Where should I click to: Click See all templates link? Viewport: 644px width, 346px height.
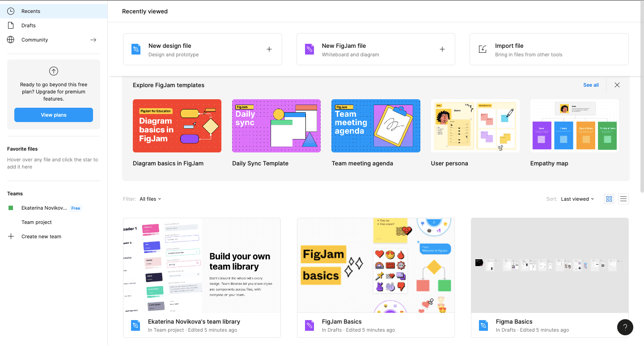point(591,85)
